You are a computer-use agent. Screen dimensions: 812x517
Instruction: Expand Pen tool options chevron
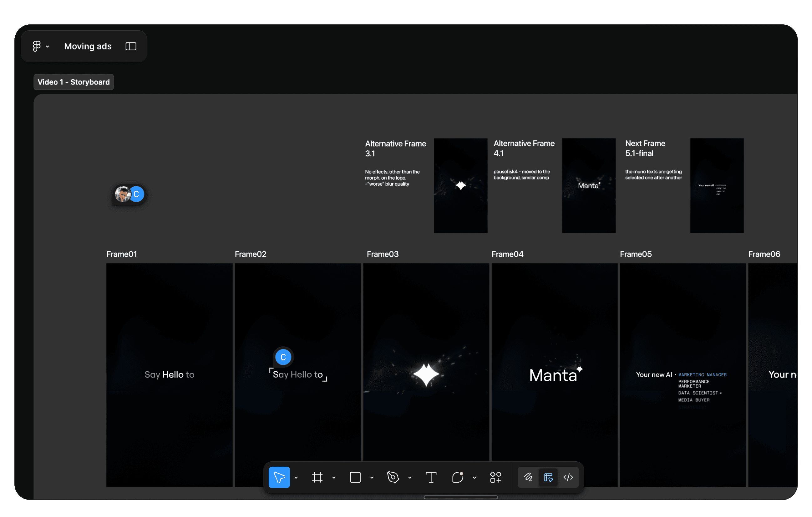[410, 478]
